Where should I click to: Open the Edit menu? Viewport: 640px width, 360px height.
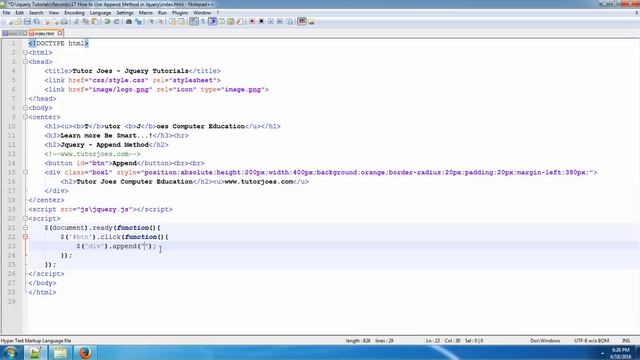(19, 13)
